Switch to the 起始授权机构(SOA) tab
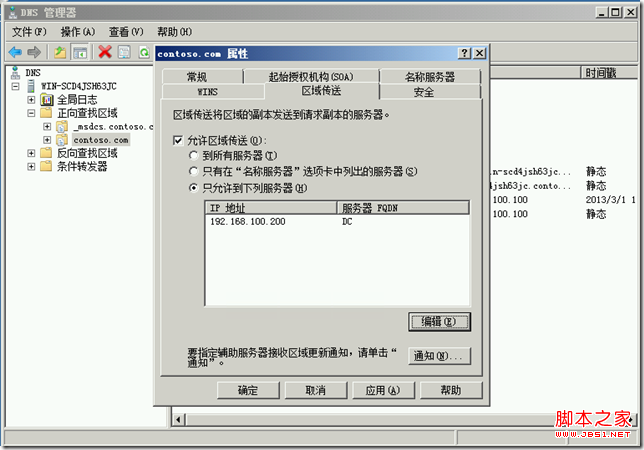The height and width of the screenshot is (450, 644). pyautogui.click(x=311, y=77)
